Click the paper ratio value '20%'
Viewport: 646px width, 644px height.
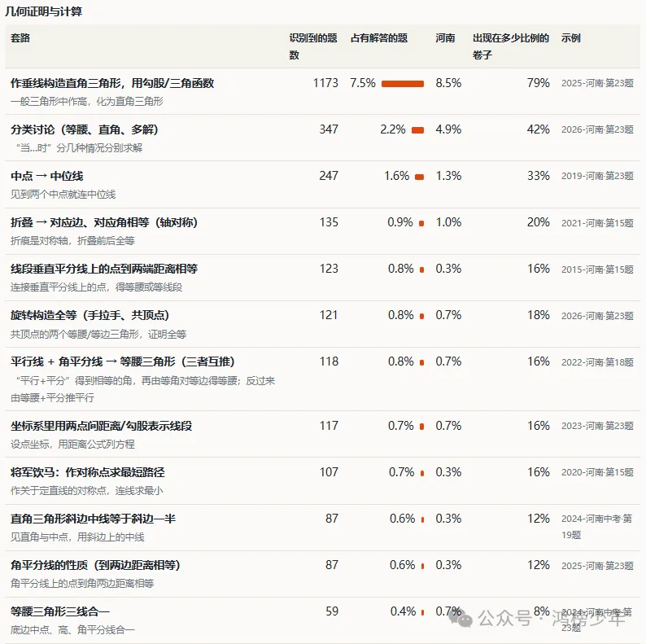click(539, 222)
